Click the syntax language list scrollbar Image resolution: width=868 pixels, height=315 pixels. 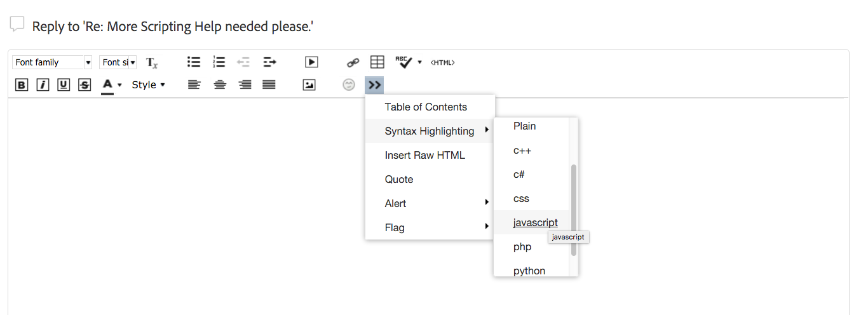[574, 210]
